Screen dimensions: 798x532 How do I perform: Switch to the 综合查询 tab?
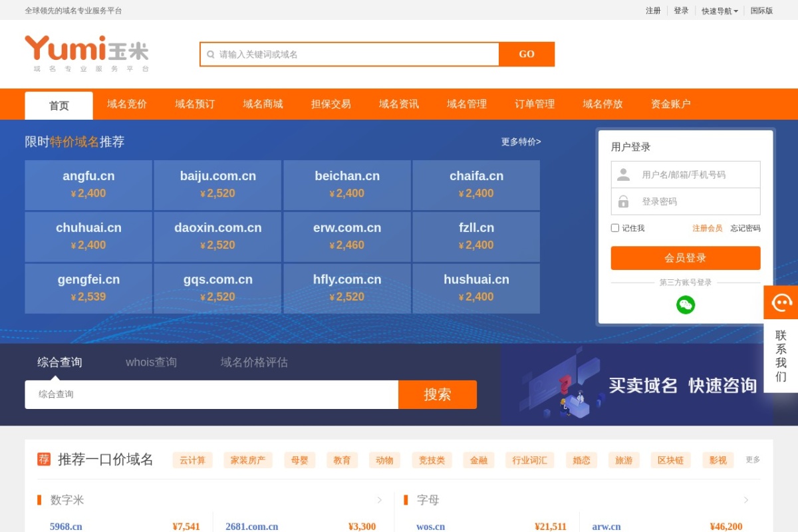click(60, 362)
